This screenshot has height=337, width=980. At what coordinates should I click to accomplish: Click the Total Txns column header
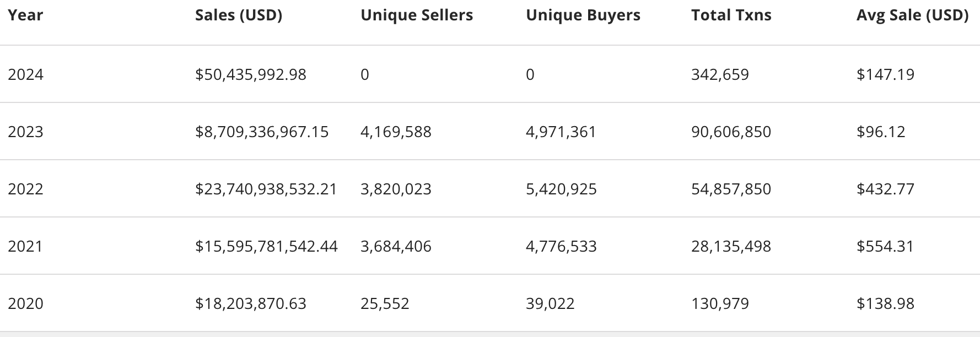[x=731, y=15]
